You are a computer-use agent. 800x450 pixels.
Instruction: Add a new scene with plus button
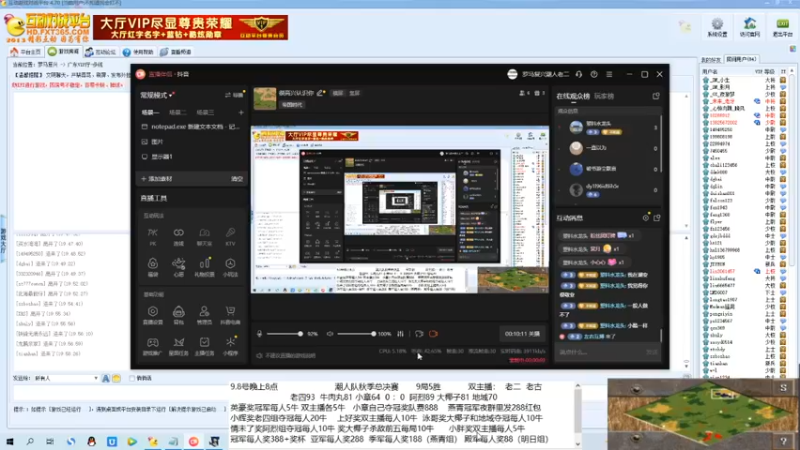point(241,112)
